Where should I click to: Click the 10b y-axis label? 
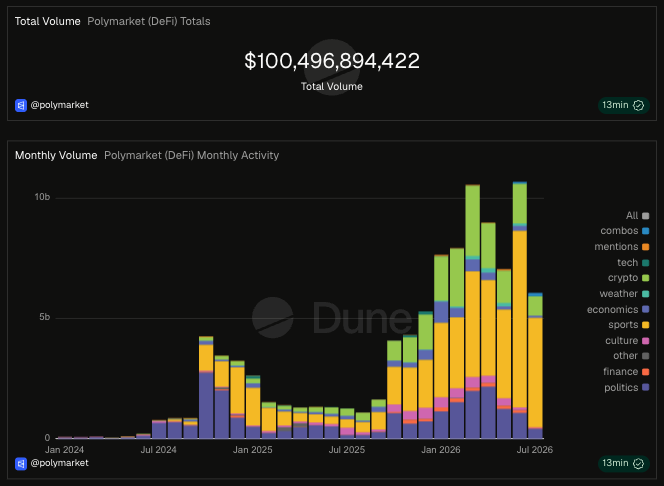click(x=42, y=197)
